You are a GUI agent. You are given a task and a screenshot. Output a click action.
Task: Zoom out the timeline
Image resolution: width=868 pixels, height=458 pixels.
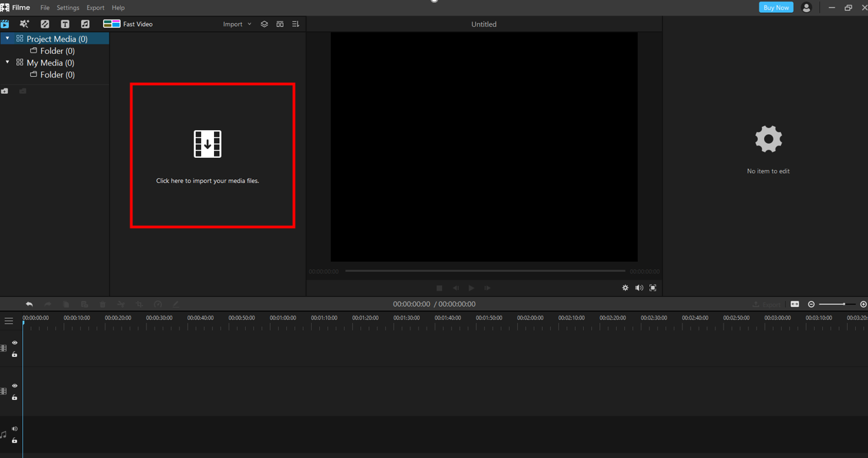pyautogui.click(x=811, y=304)
